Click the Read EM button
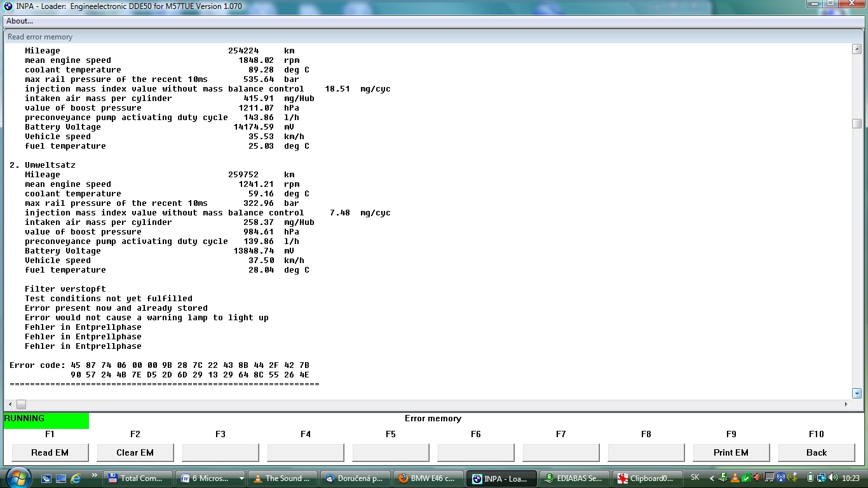Image resolution: width=868 pixels, height=488 pixels. (50, 452)
